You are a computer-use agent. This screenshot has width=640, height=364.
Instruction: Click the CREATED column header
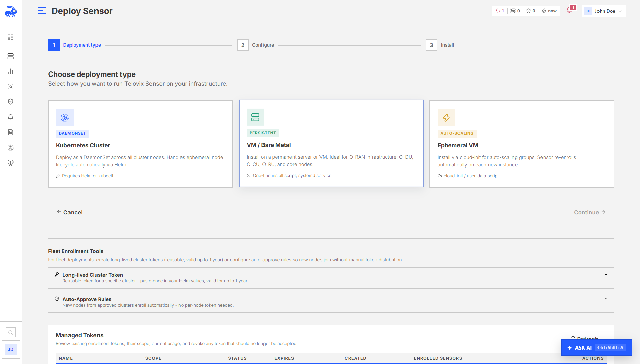(x=355, y=358)
